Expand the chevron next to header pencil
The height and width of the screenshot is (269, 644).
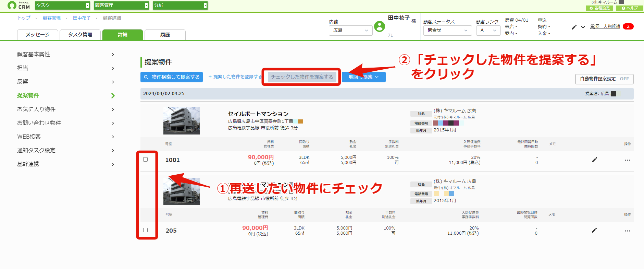(x=583, y=27)
